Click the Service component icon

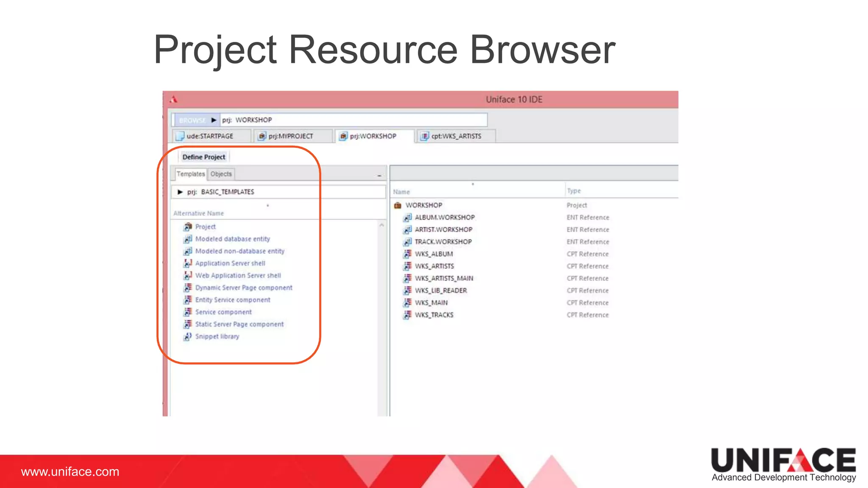point(187,312)
